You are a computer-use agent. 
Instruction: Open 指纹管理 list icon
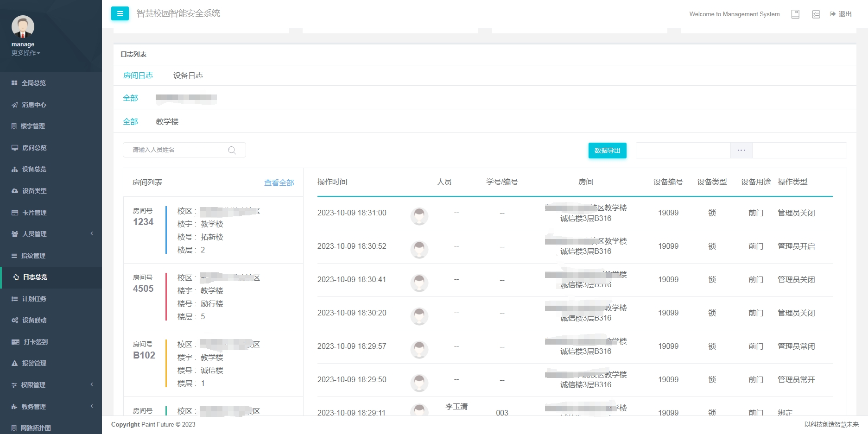(14, 256)
